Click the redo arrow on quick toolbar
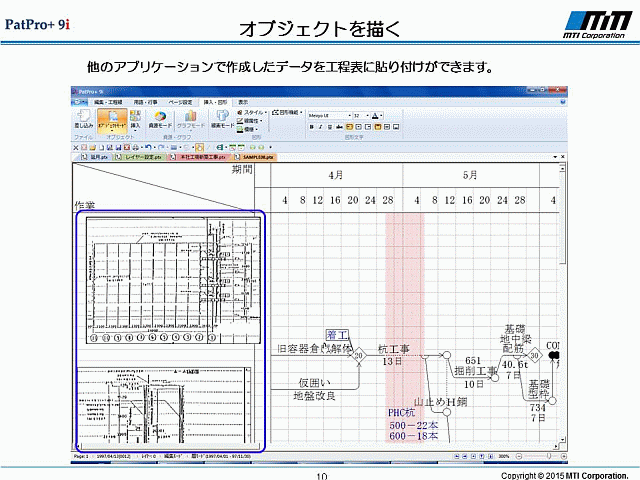640x480 pixels. (161, 147)
